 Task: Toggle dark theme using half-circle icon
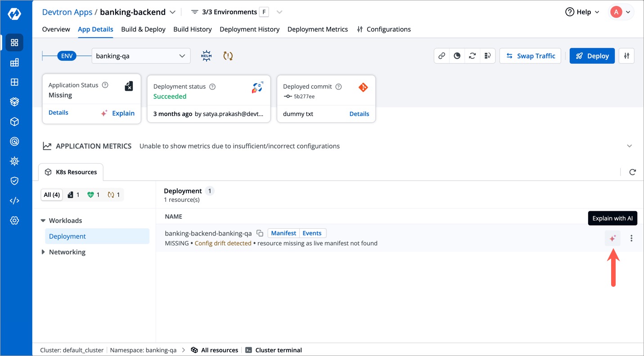click(457, 55)
